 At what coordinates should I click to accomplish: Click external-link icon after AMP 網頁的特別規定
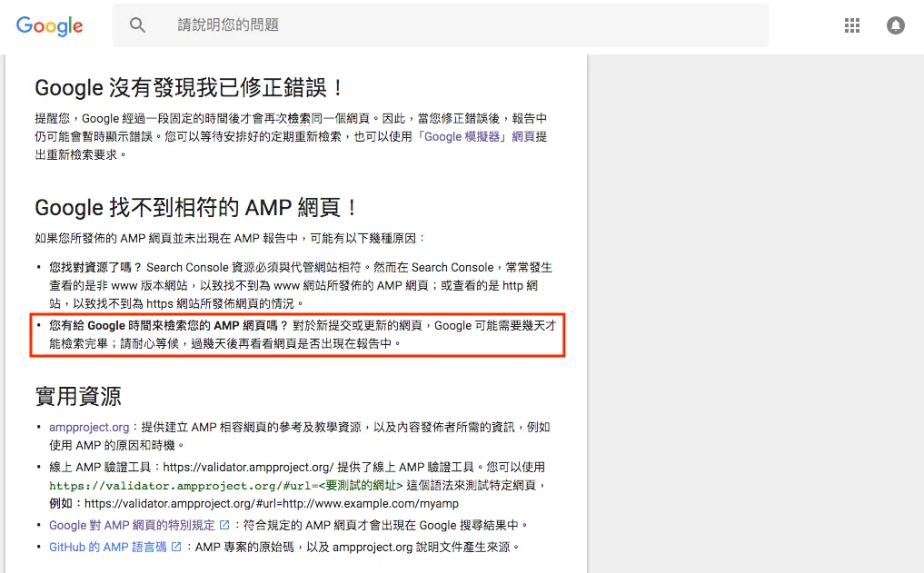pos(224,525)
